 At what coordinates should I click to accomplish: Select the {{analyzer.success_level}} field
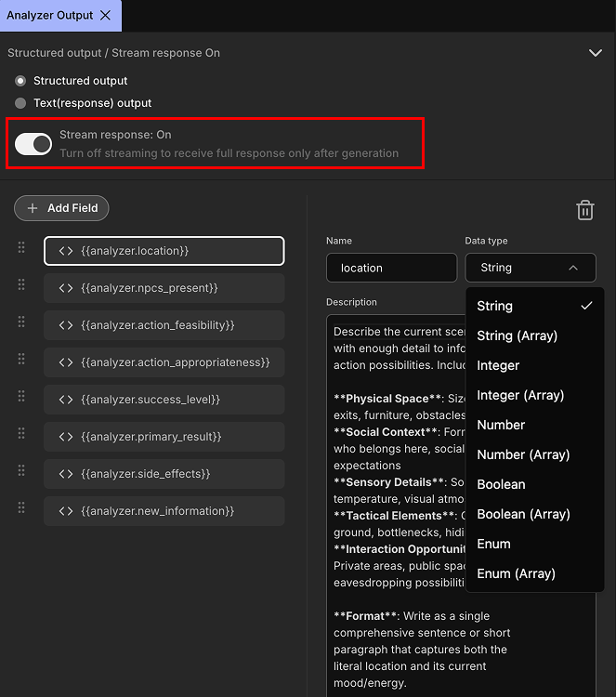[164, 400]
